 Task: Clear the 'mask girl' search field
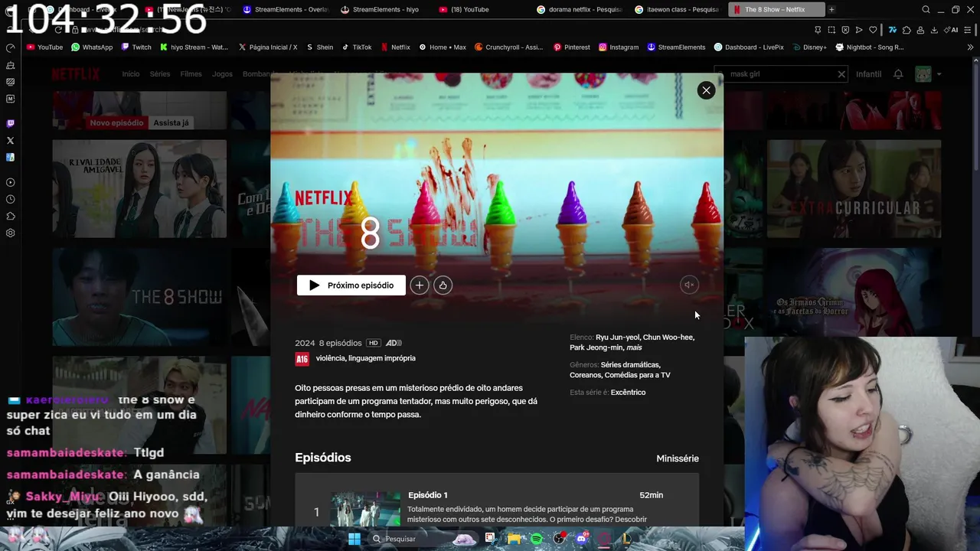pos(841,74)
